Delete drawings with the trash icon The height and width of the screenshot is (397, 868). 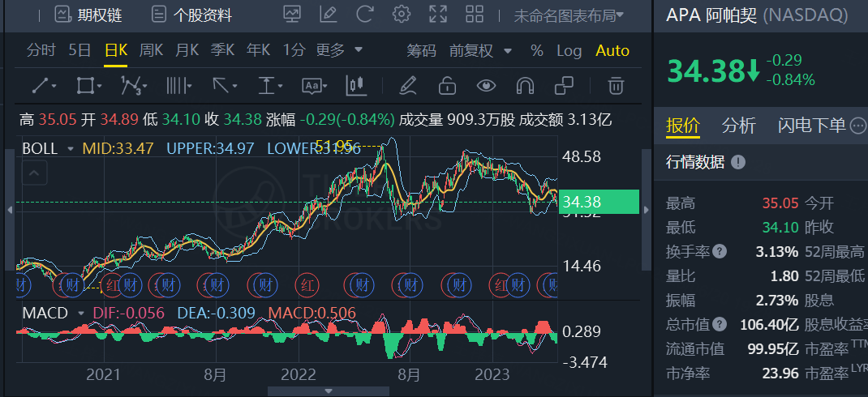[x=616, y=86]
